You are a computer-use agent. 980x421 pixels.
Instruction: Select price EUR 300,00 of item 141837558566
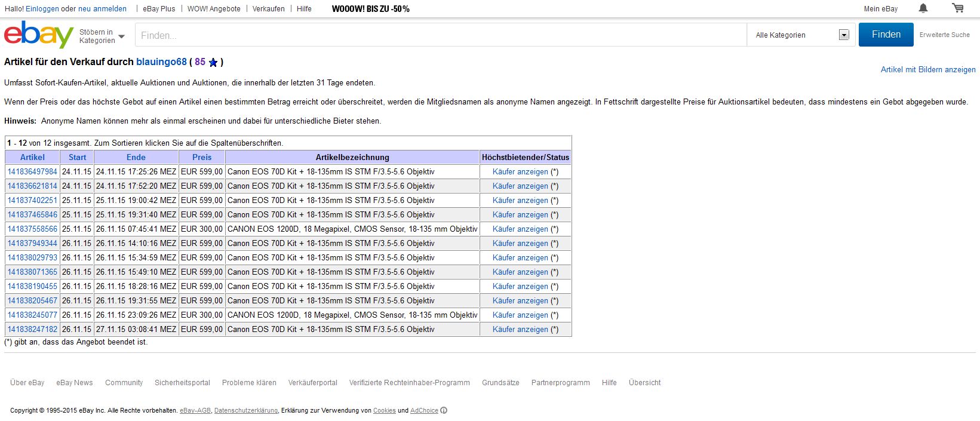point(202,229)
